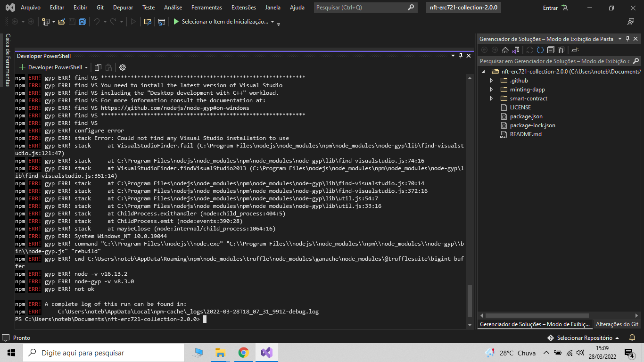Switch to the Alterações do Git tab
This screenshot has height=362, width=644.
[617, 324]
